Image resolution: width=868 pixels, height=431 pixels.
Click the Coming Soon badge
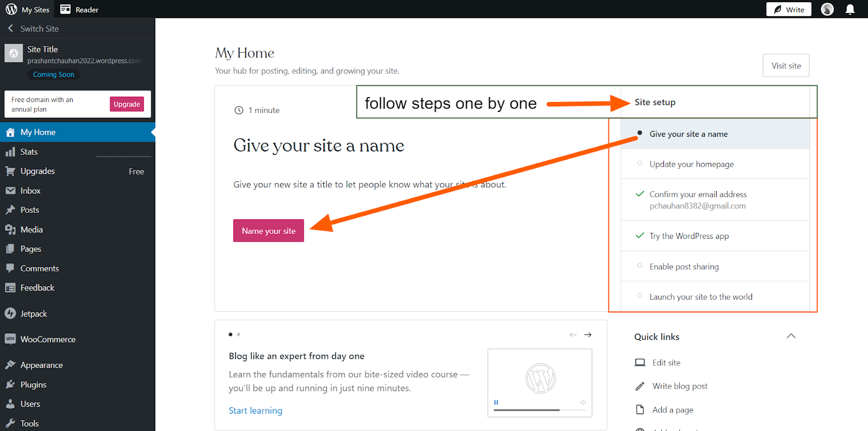click(54, 74)
